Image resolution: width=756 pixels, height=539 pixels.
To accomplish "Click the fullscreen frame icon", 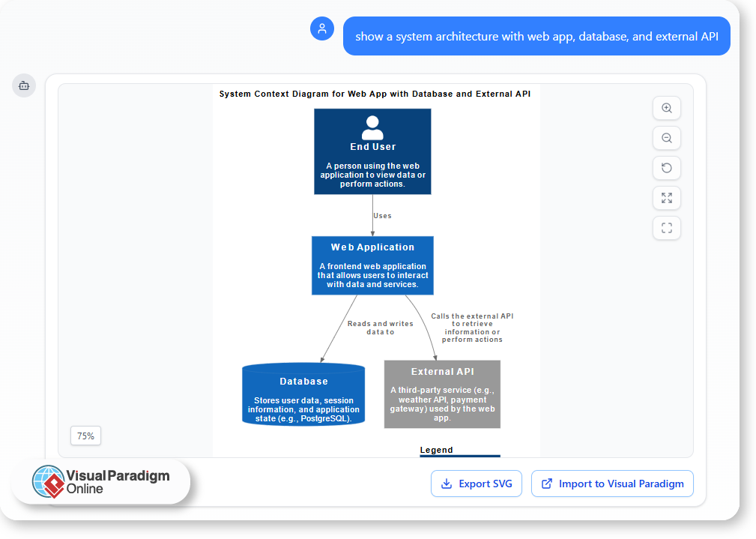I will (x=666, y=228).
